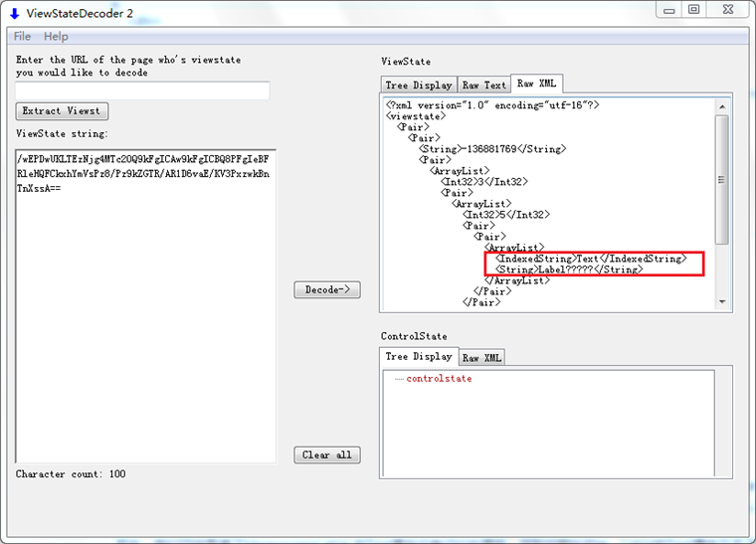Click the opening viewstate XML tag
This screenshot has width=756, height=544.
pyautogui.click(x=416, y=116)
